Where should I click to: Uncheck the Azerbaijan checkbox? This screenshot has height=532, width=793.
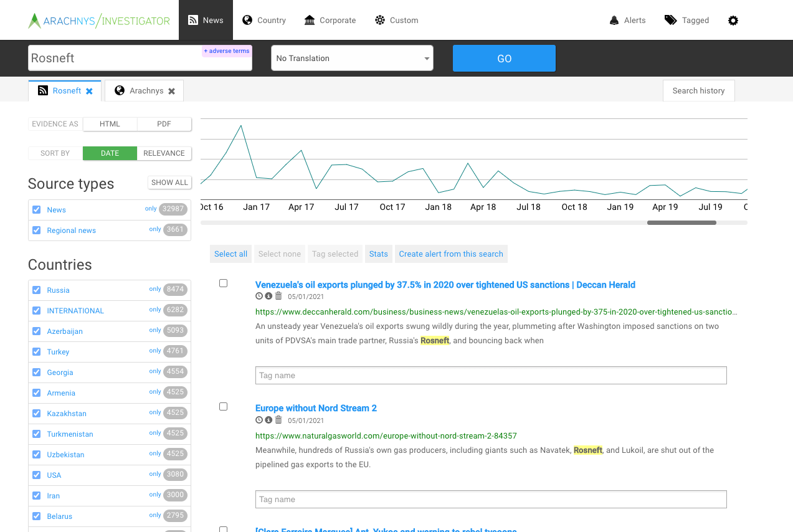(x=37, y=331)
